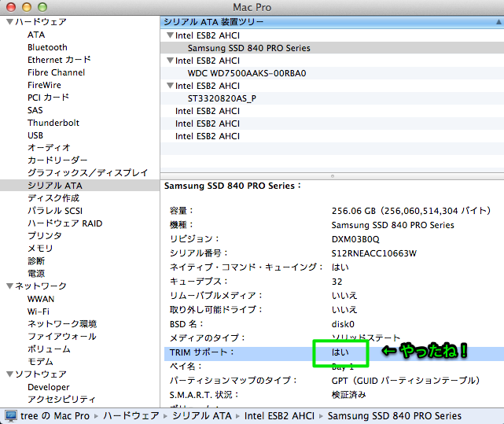
Task: Select カードリーダー in sidebar
Action: (57, 160)
